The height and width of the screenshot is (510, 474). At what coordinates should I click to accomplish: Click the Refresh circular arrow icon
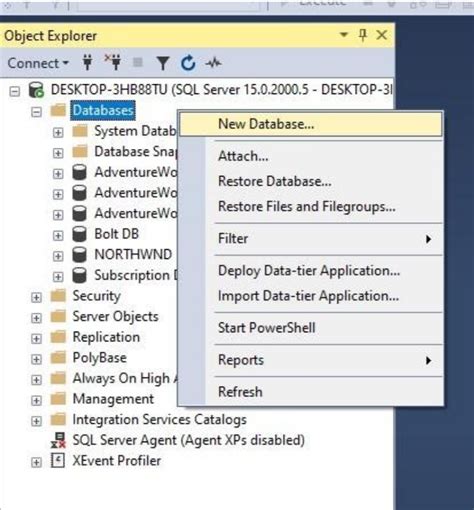tap(188, 63)
